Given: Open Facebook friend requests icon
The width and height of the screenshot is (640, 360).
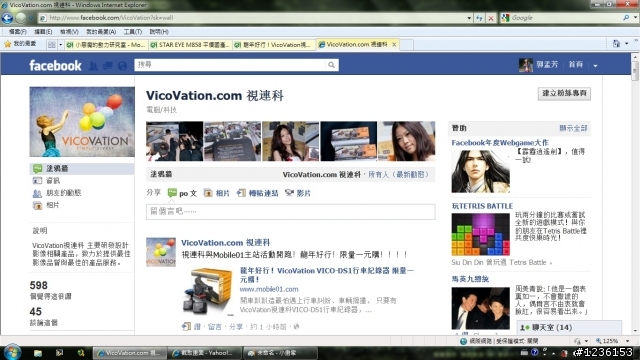Looking at the screenshot, I should 93,66.
